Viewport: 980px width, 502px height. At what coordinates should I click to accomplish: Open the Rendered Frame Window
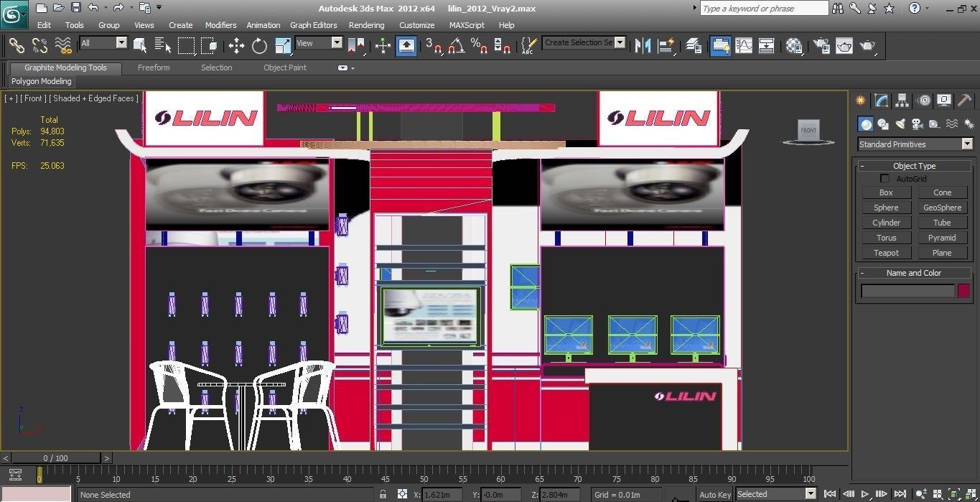click(844, 46)
